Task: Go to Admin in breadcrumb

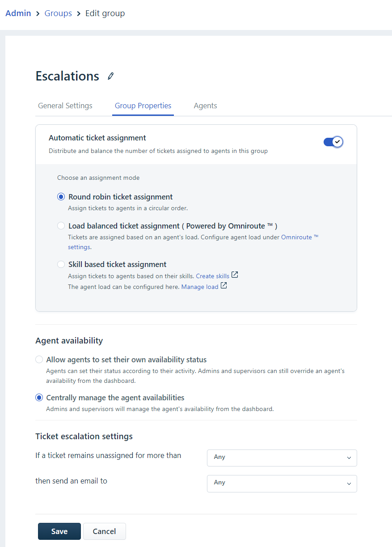Action: 18,13
